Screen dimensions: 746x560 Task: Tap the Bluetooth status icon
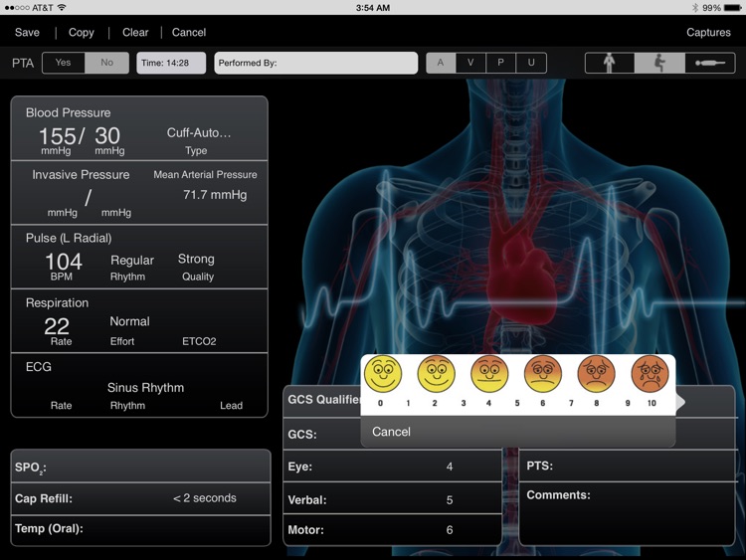695,8
